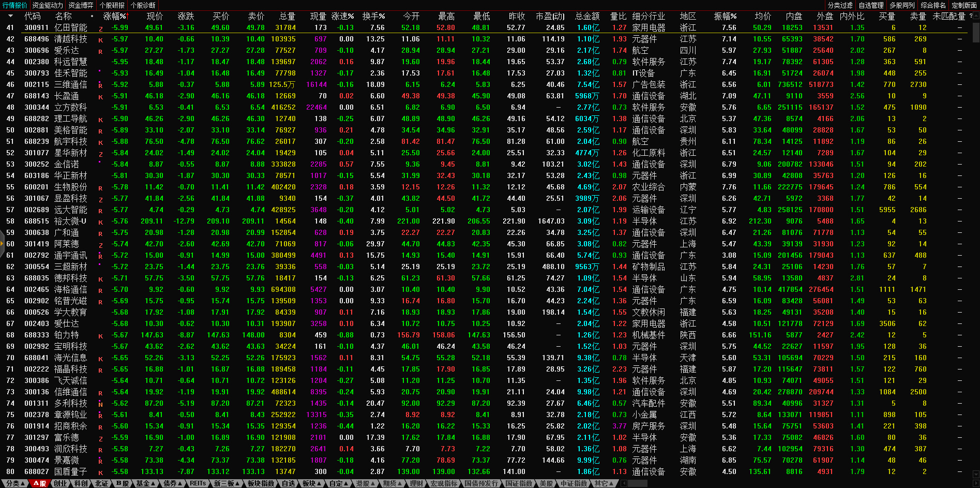Click the N marker icon next to 多利科技
This screenshot has height=488, width=980.
(x=101, y=404)
